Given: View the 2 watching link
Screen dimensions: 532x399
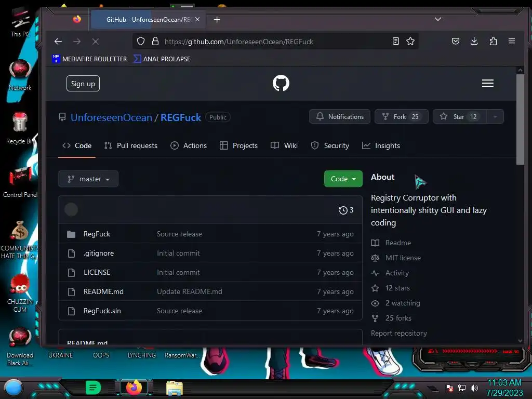Looking at the screenshot, I should pos(395,303).
